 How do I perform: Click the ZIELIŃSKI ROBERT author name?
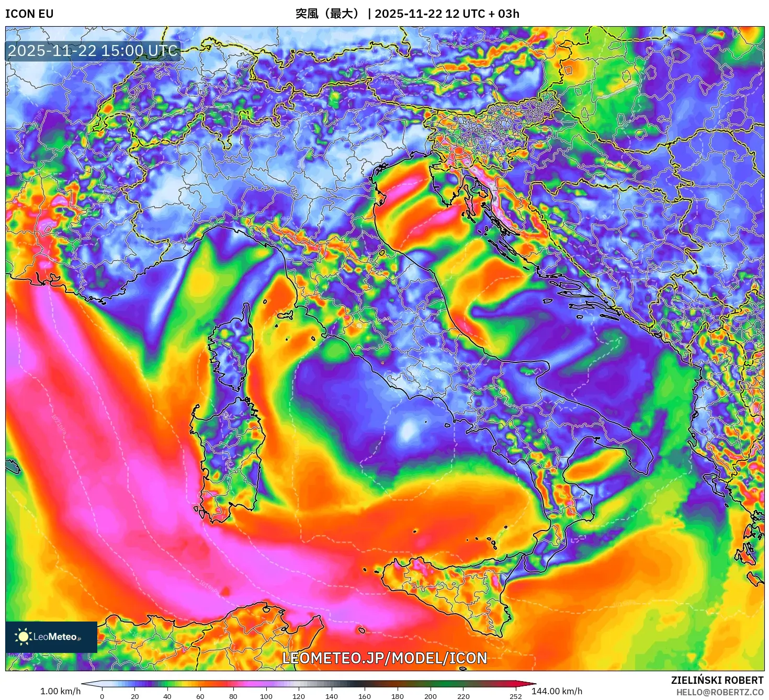[x=717, y=680]
